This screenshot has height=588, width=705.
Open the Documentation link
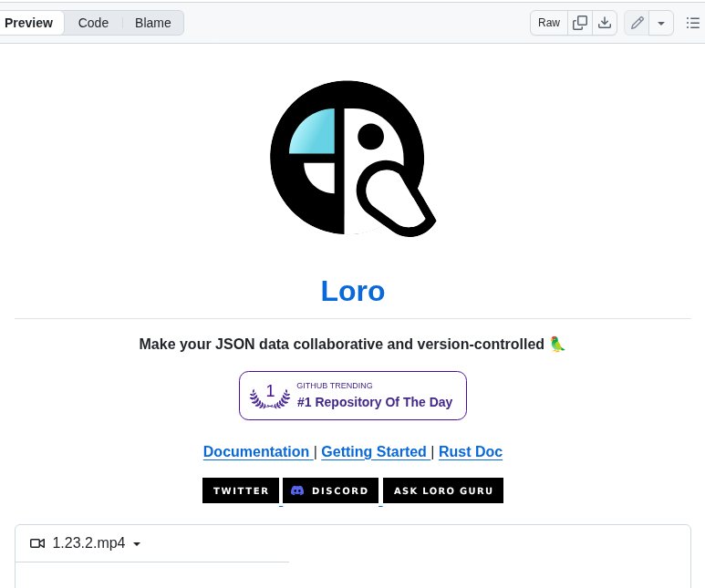(x=256, y=451)
